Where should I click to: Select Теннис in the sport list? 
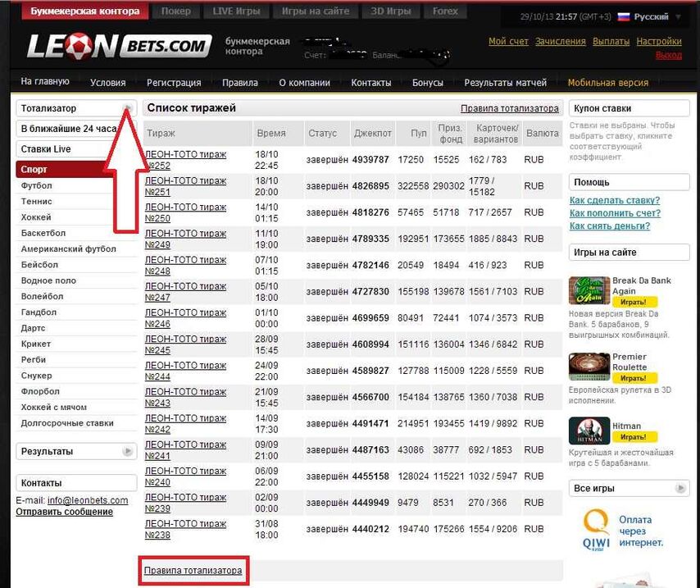37,201
